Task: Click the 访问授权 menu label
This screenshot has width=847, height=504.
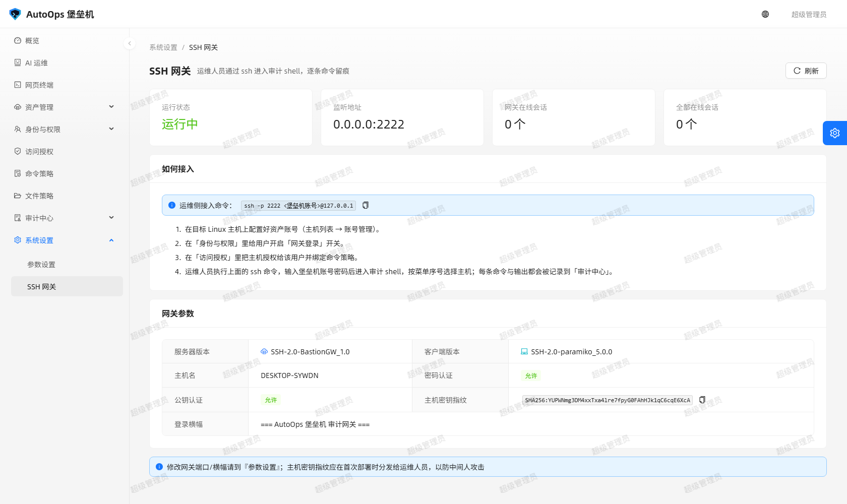Action: [x=39, y=151]
